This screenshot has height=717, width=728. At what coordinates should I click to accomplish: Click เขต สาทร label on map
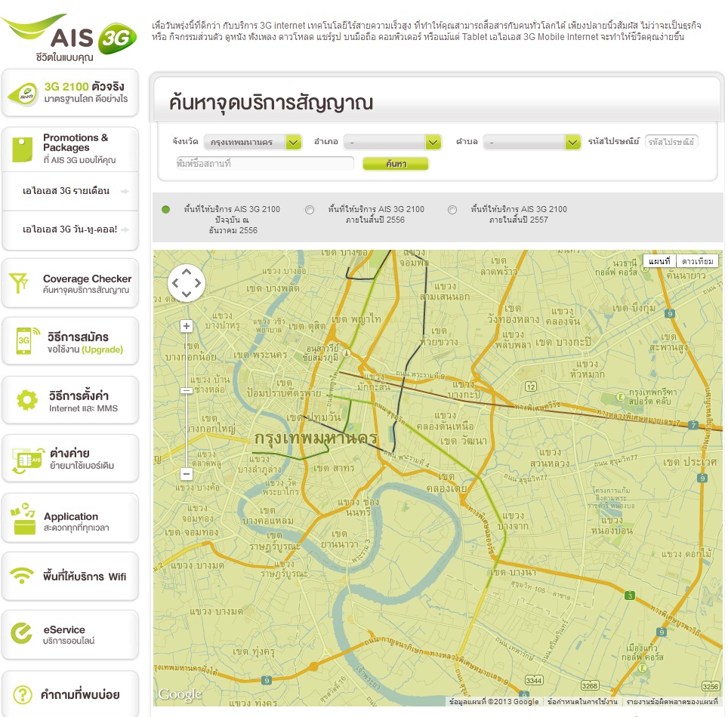(334, 468)
